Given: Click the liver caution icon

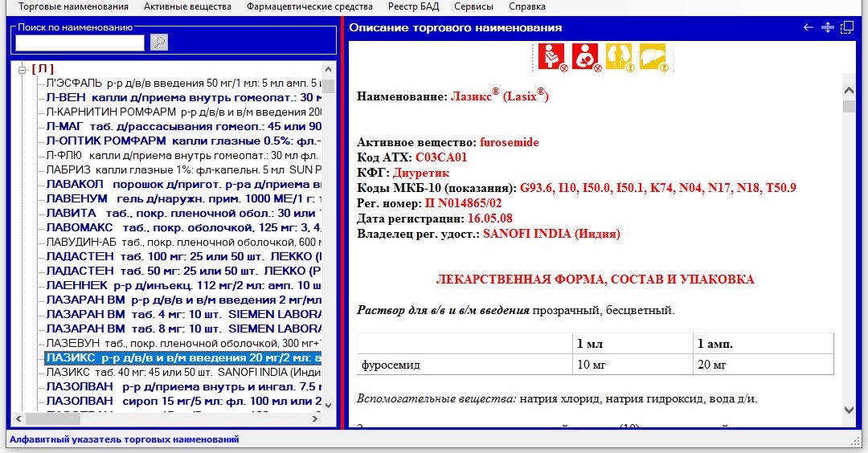Looking at the screenshot, I should click(653, 57).
